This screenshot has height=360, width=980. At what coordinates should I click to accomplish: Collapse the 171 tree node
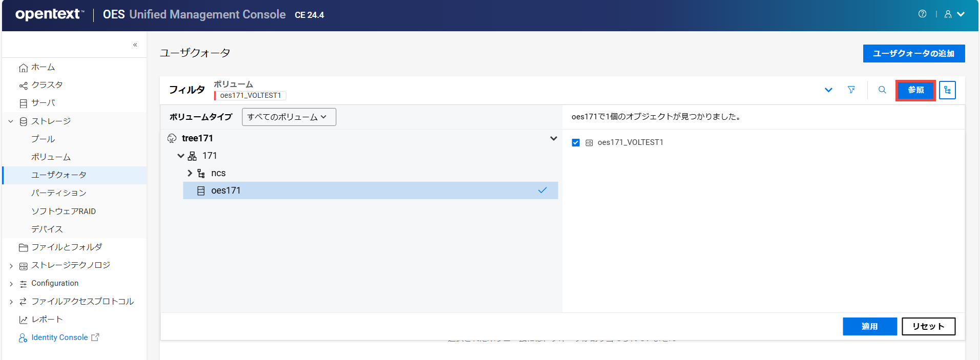tap(181, 156)
